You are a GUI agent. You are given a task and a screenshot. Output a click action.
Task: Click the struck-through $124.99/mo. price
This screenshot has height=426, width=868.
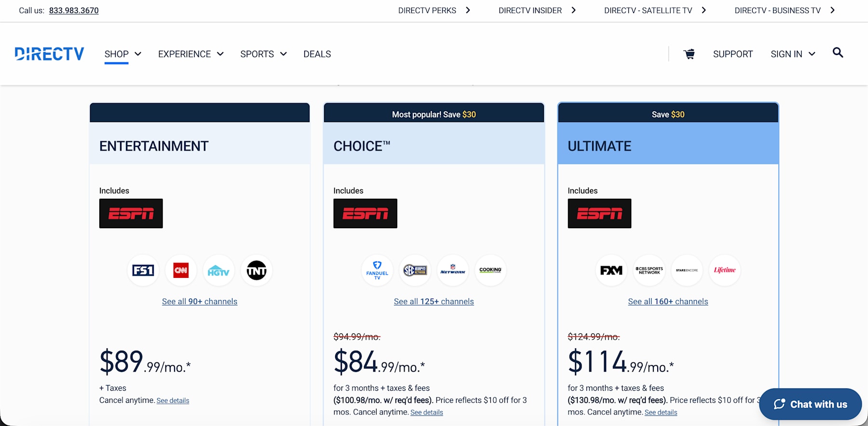click(x=594, y=337)
